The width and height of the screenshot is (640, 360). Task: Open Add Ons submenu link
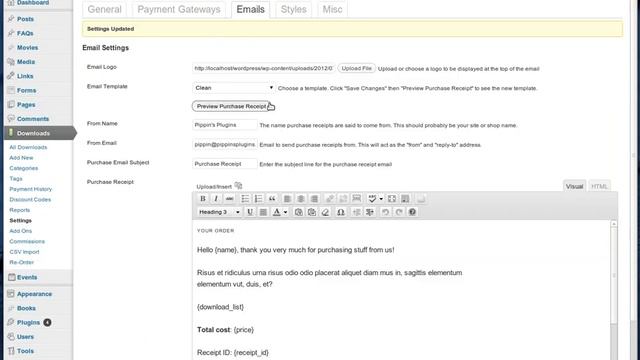[20, 231]
